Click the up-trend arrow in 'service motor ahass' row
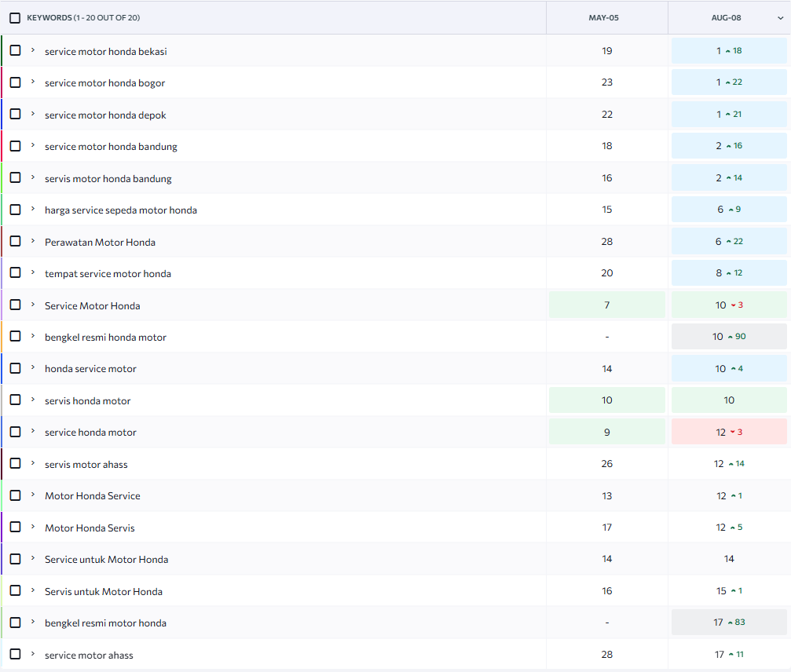Screen dimensions: 791x672 click(x=731, y=655)
